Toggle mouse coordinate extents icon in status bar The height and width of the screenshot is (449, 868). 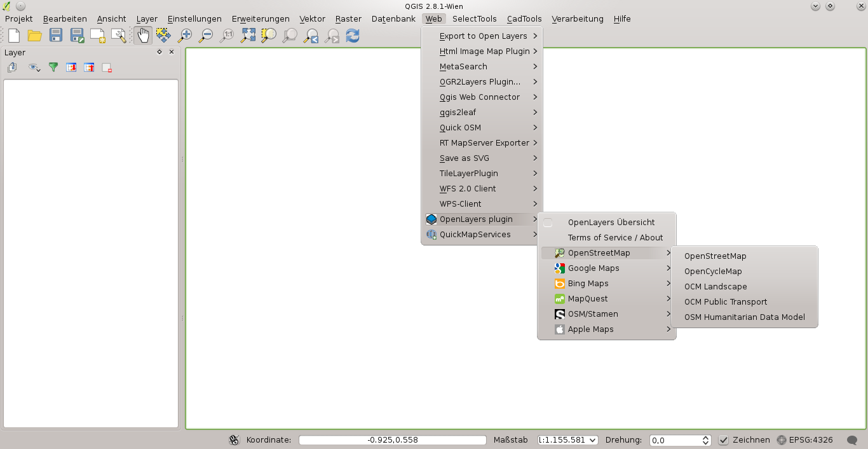(234, 440)
